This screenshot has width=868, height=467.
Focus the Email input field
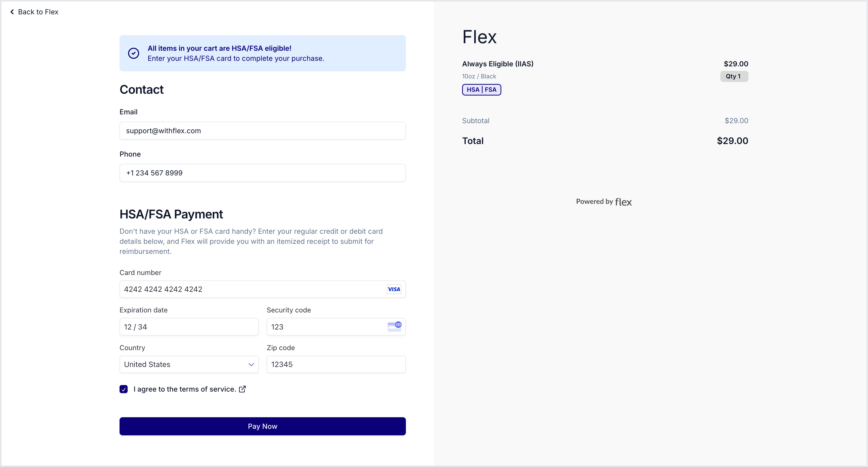point(262,130)
